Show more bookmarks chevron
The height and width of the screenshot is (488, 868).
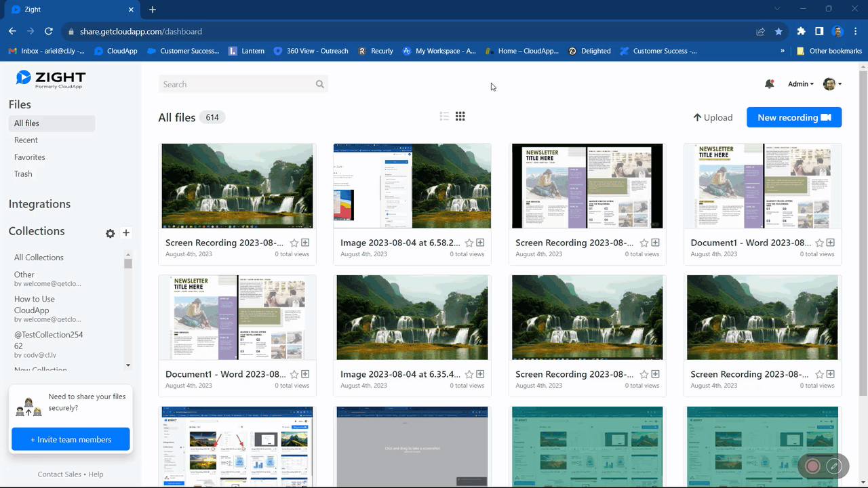[x=783, y=51]
